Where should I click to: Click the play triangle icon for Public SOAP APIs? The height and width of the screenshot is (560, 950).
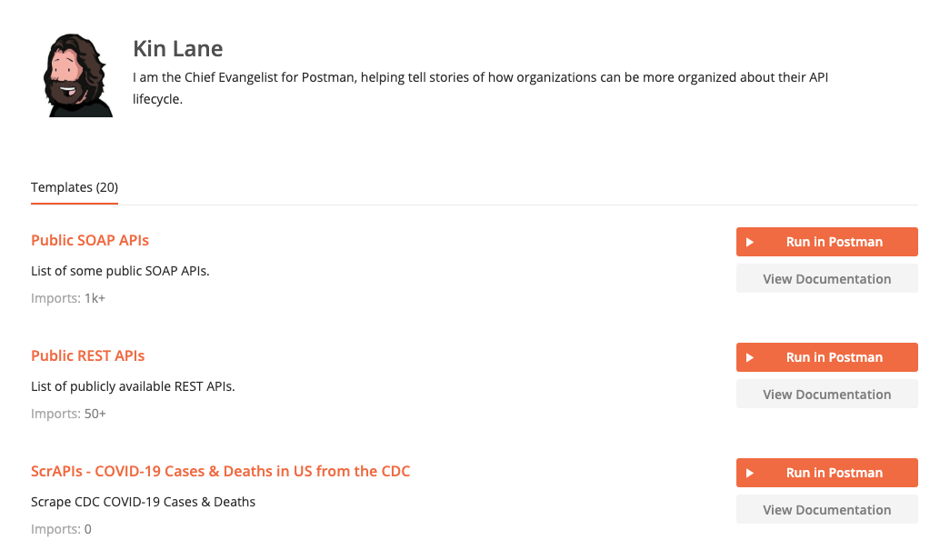click(x=749, y=242)
